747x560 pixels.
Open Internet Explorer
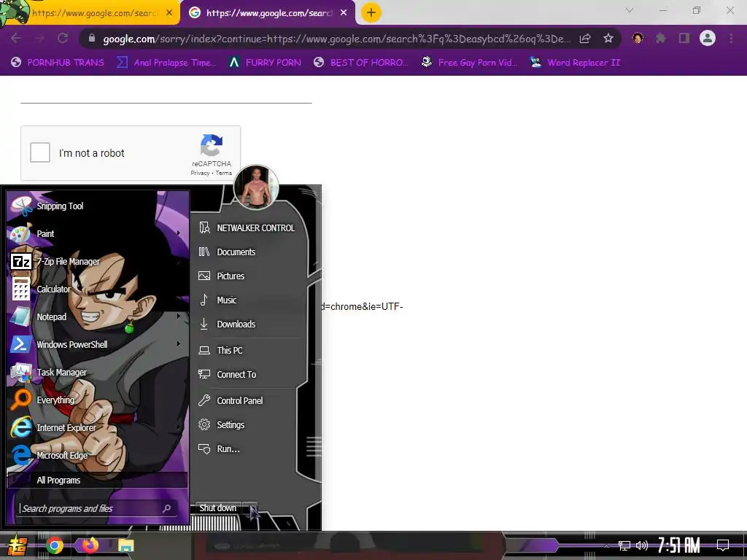tap(98, 427)
